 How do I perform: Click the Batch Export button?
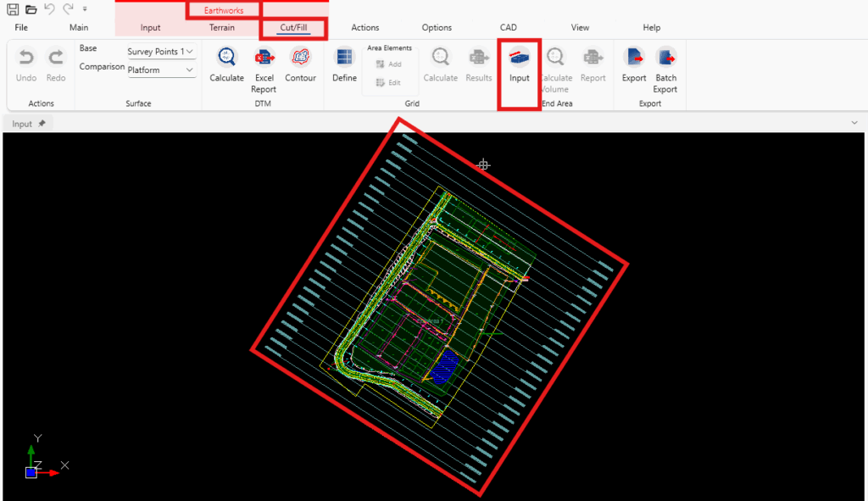pos(665,70)
